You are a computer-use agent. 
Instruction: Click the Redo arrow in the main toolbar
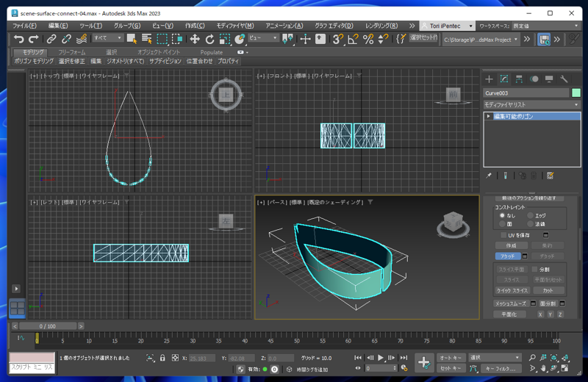point(33,39)
